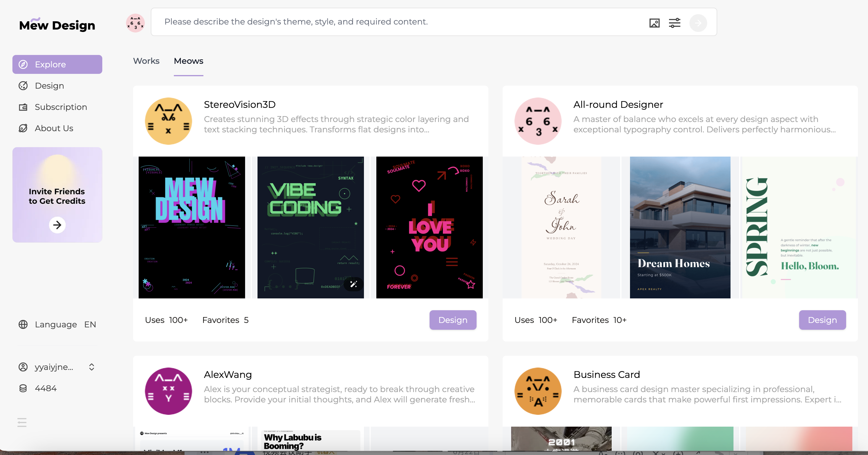Click the Language globe icon

point(23,324)
